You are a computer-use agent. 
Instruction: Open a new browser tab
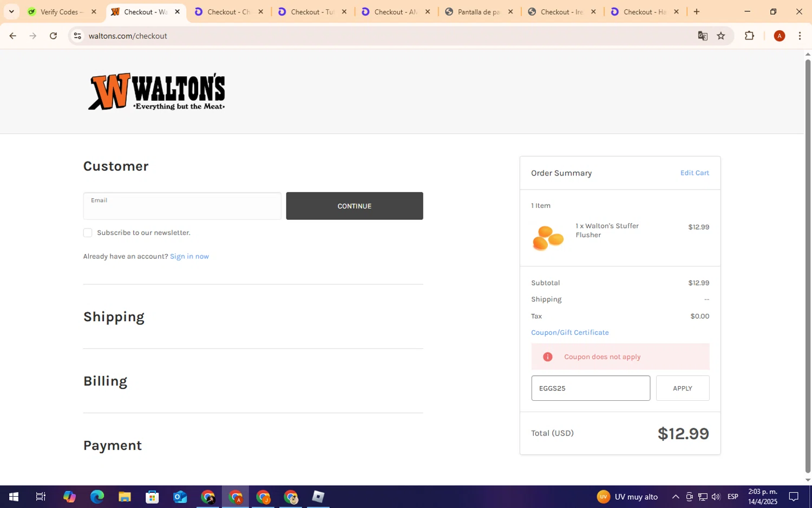(x=697, y=11)
